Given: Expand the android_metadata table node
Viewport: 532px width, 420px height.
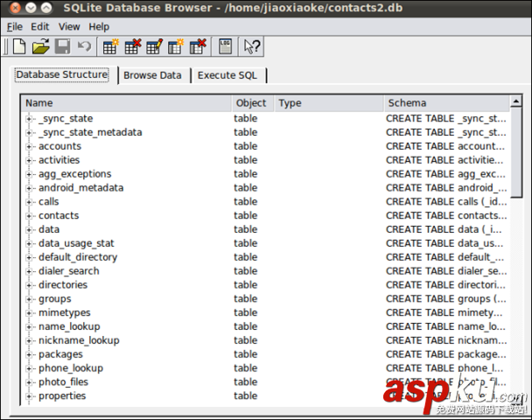Looking at the screenshot, I should point(29,188).
